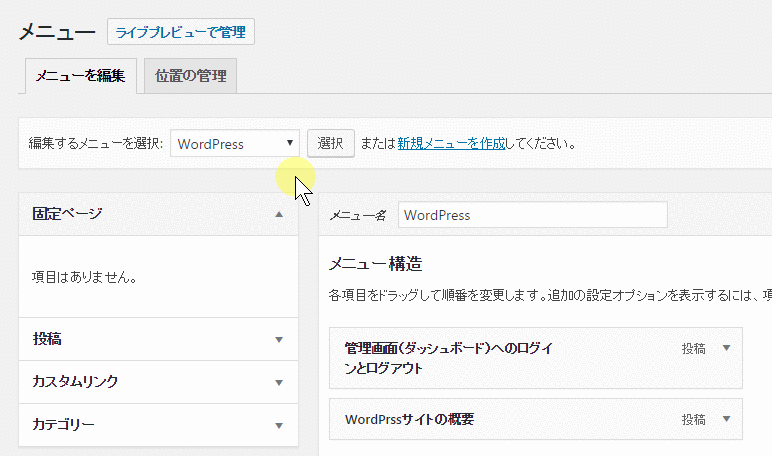Click the ライブプレビューで管理 button
The image size is (772, 456).
[181, 32]
